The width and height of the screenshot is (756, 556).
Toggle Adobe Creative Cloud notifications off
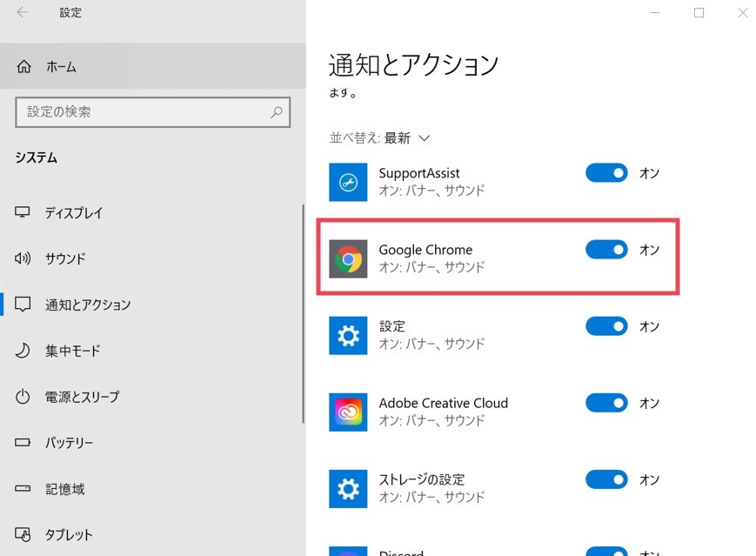[x=606, y=403]
